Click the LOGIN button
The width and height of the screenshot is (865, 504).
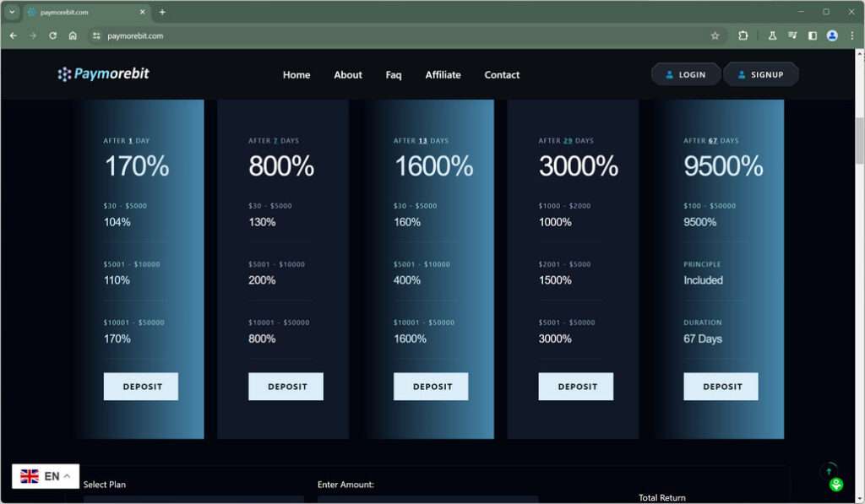tap(686, 74)
